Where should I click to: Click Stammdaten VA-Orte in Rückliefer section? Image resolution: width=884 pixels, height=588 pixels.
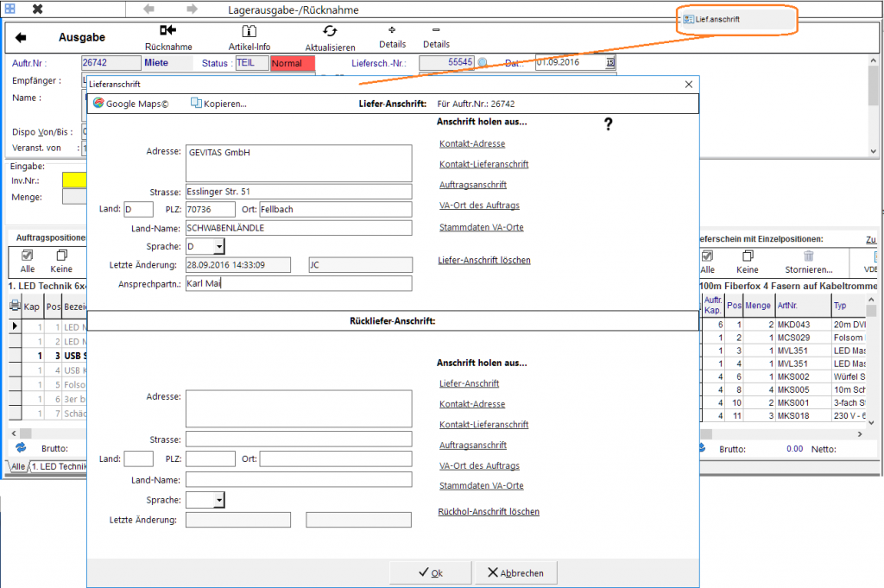[481, 485]
